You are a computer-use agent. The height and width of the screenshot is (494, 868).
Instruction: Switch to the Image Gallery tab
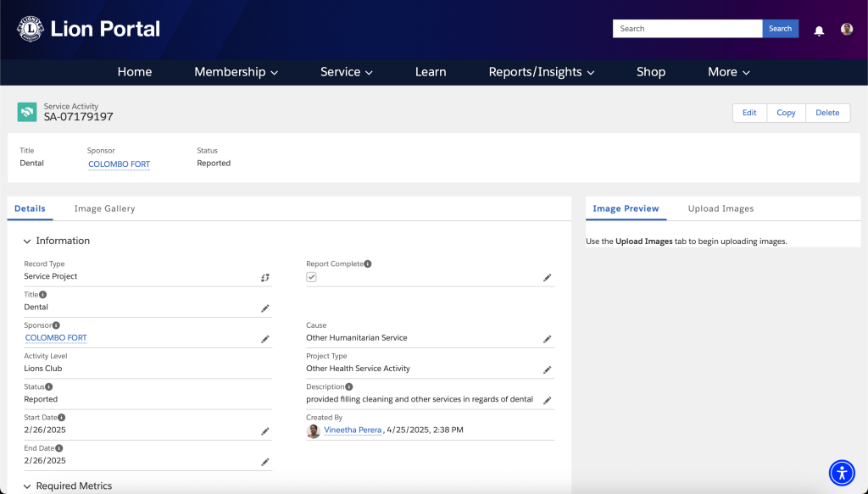(104, 208)
